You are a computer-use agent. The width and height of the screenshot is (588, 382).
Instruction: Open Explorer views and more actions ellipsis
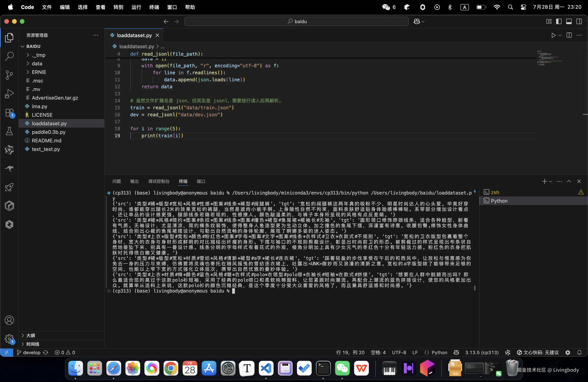[x=96, y=35]
